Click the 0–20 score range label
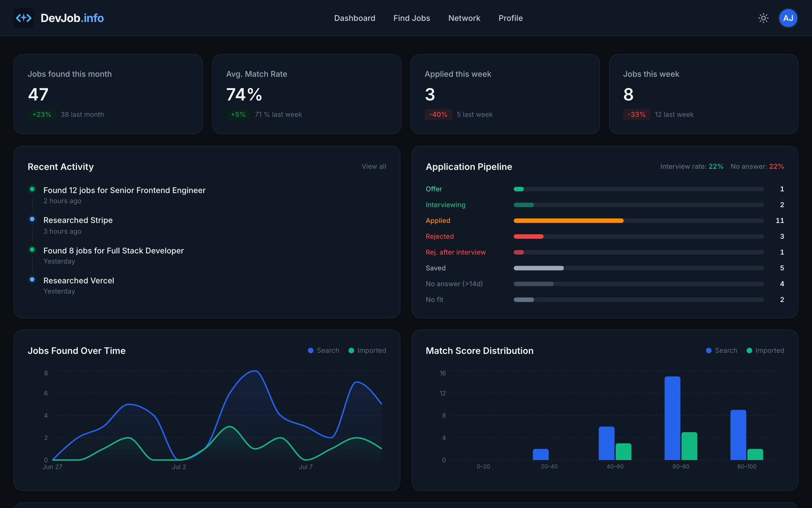The width and height of the screenshot is (812, 508). 483,466
